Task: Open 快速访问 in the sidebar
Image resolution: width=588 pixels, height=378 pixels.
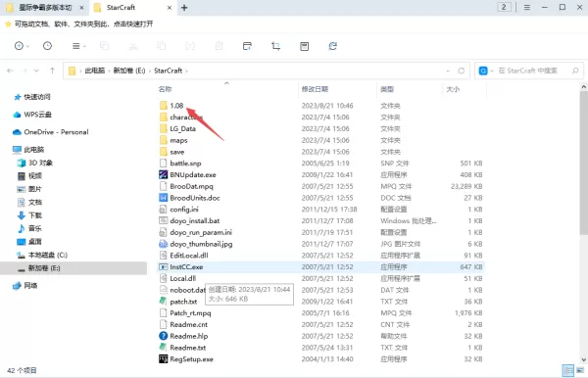Action: pos(37,97)
